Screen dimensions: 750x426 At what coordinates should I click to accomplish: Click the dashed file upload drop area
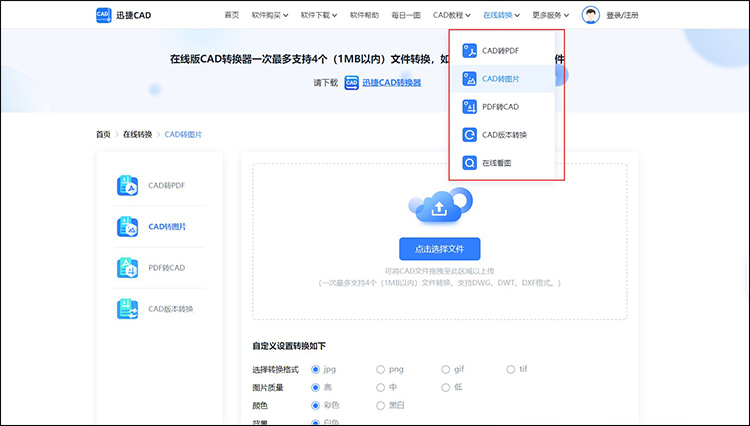click(x=440, y=241)
